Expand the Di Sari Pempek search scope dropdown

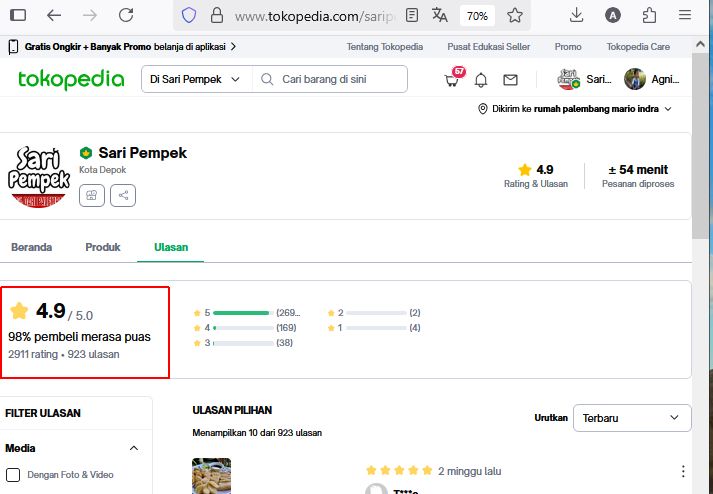coord(195,79)
